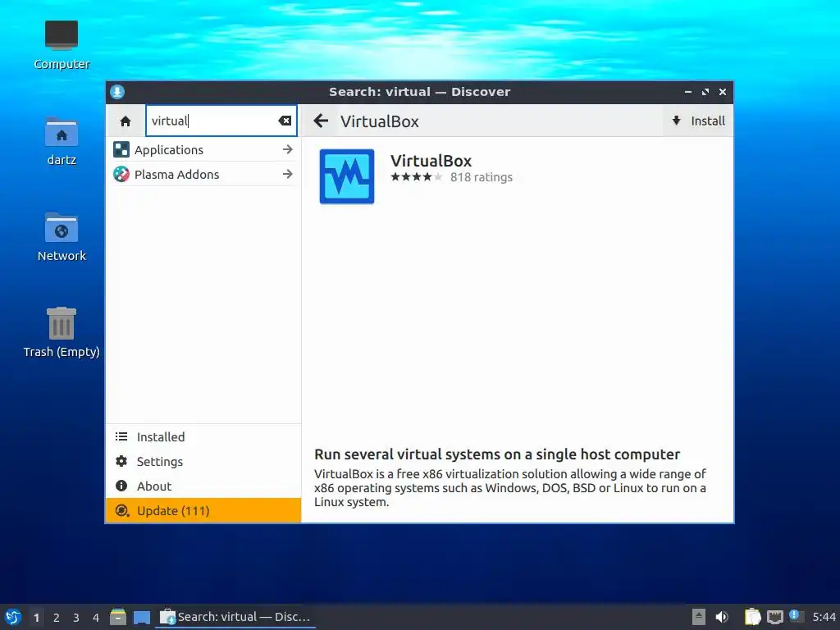The image size is (840, 630).
Task: Click the 5:44 clock
Action: 824,617
